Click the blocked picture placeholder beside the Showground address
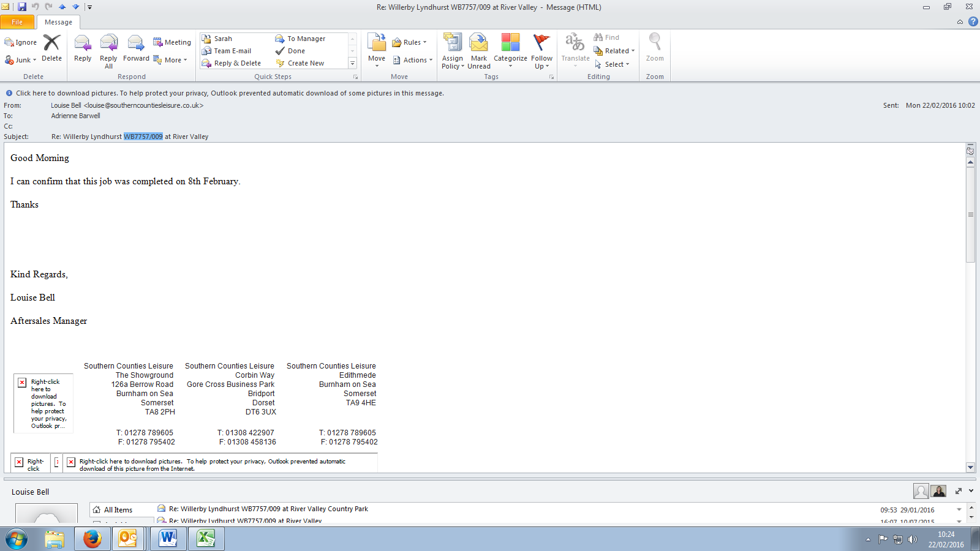The image size is (980, 551). pos(43,403)
